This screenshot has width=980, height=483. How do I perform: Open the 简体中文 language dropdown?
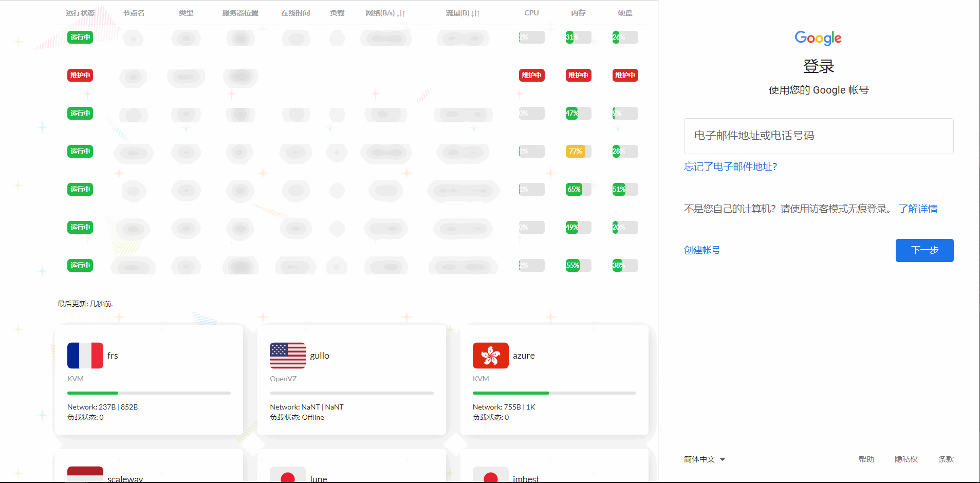[704, 459]
